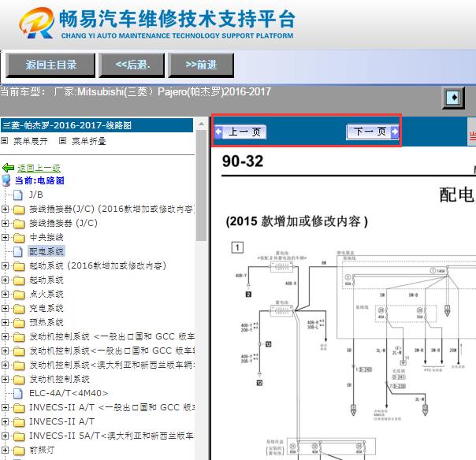
Task: Click the 配电系统 document icon
Action: click(18, 251)
